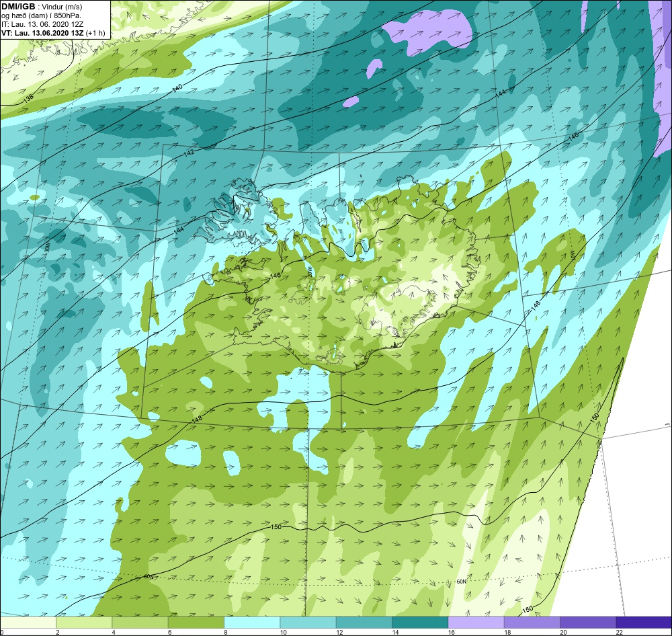
Task: Click the 20W longitude label over Iceland
Action: [310, 272]
